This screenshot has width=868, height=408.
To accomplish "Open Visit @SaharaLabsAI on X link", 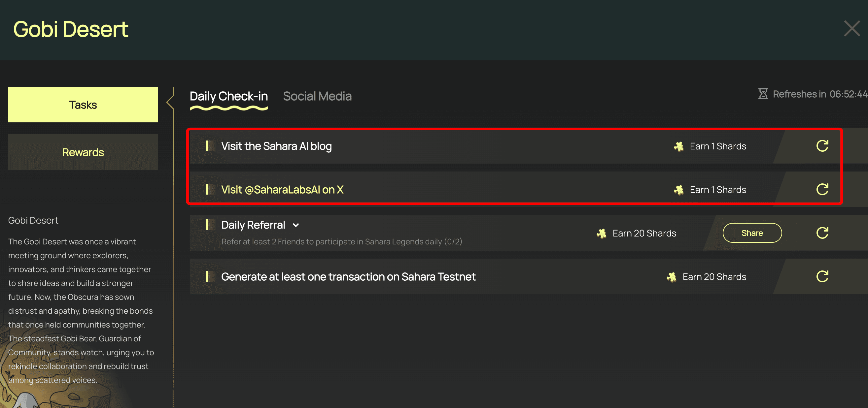I will click(282, 190).
